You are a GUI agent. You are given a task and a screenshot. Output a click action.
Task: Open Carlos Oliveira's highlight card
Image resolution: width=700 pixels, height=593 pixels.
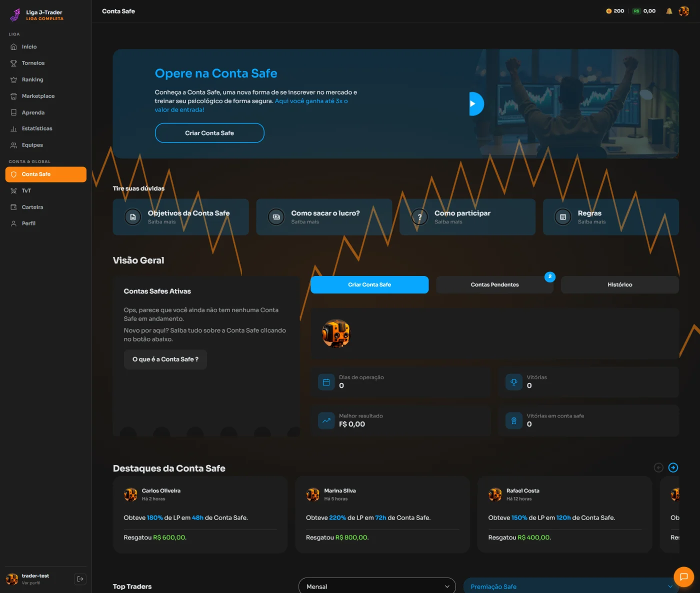[200, 514]
